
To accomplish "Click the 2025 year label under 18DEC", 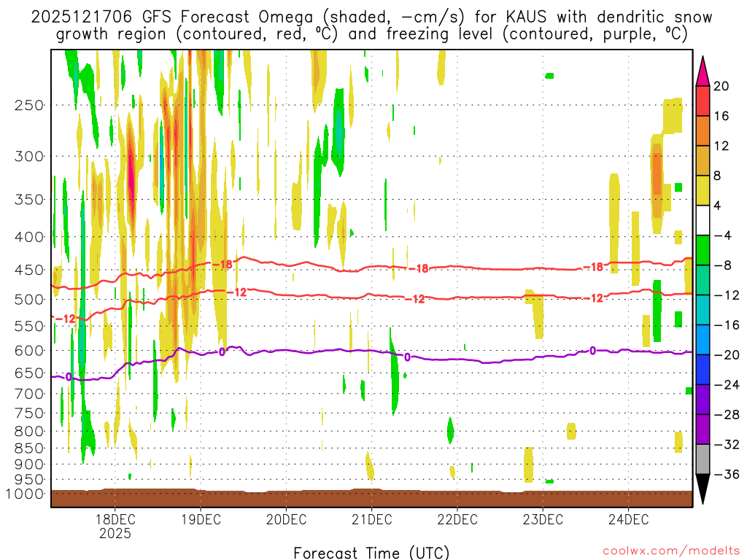I will (x=115, y=533).
